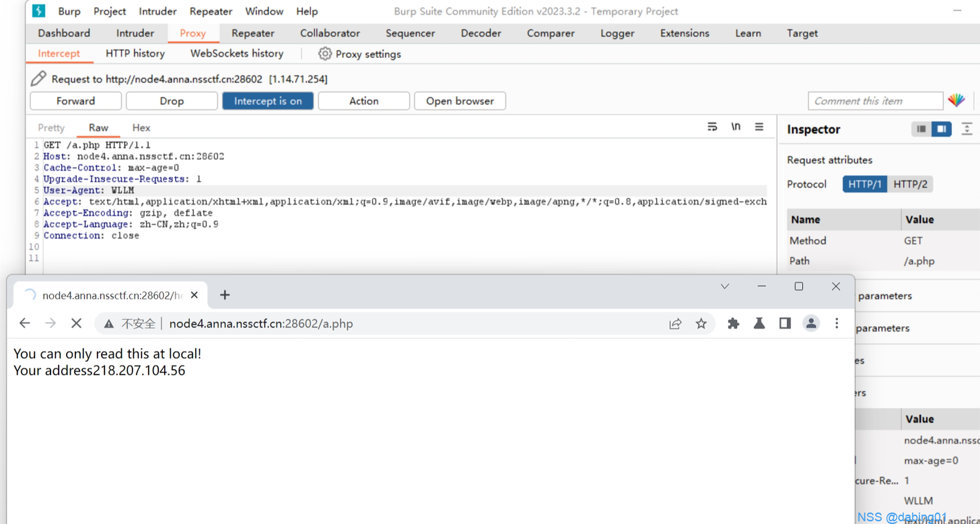Open the Sequencer tab
Viewport: 980px width, 524px height.
pyautogui.click(x=410, y=33)
